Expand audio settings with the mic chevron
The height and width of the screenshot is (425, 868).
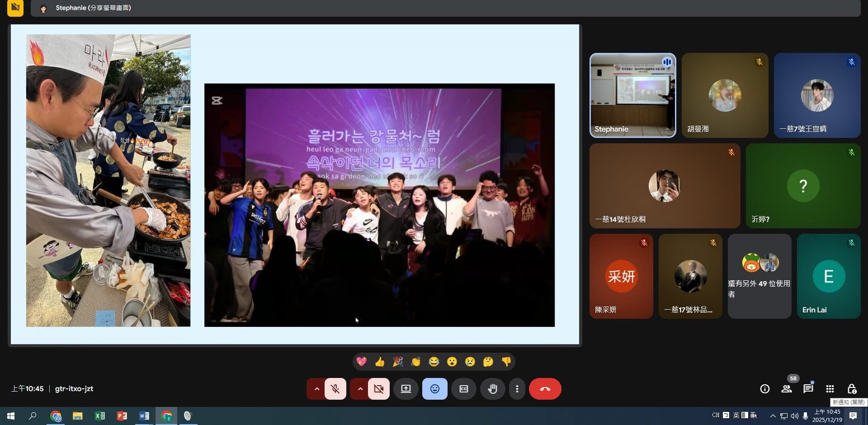(x=316, y=388)
